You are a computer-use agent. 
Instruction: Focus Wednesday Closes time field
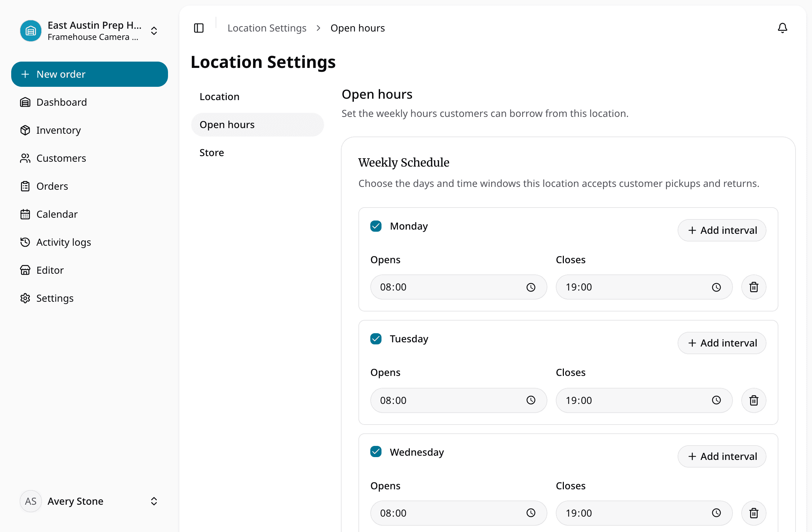pyautogui.click(x=644, y=513)
